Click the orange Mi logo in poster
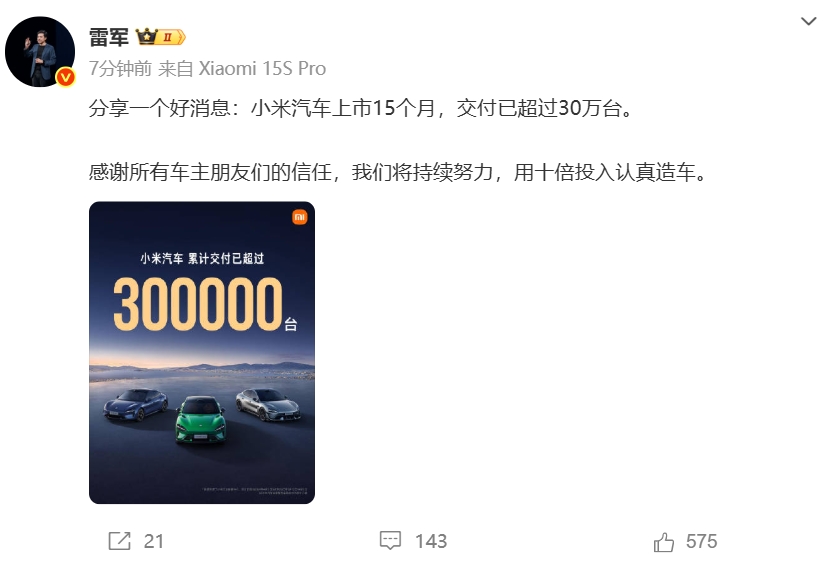Viewport: 837px width, 564px height. (x=299, y=217)
